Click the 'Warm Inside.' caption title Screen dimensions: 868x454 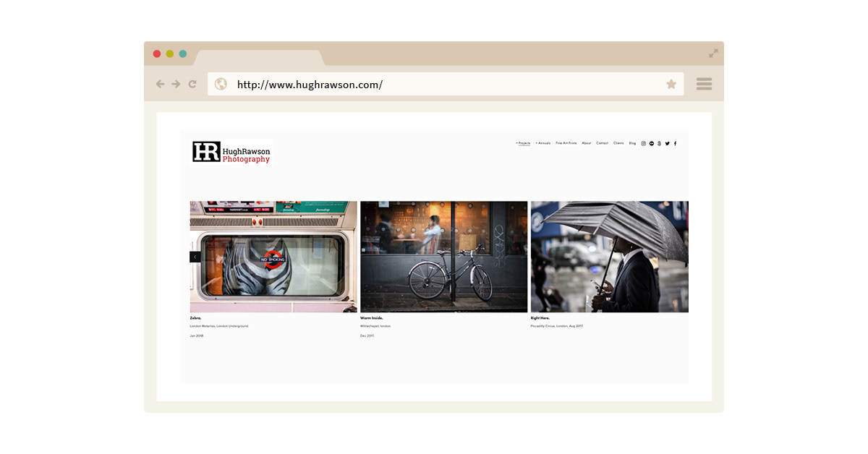372,318
